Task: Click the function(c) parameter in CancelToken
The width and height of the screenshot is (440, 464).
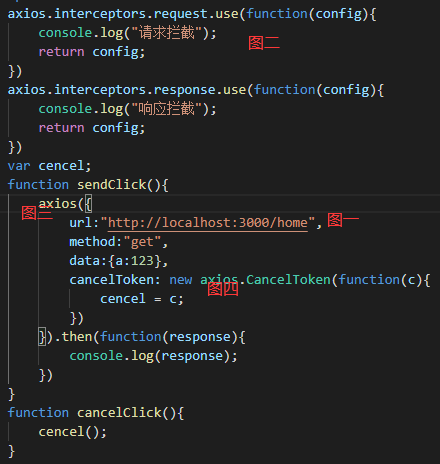Action: tap(412, 280)
